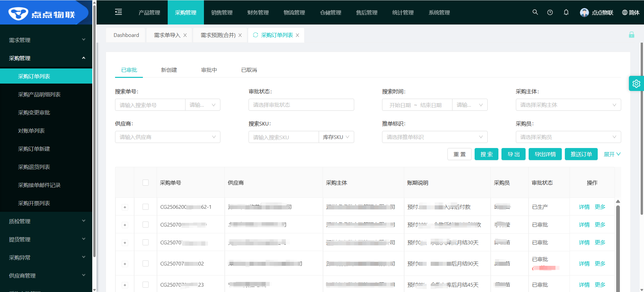644x292 pixels.
Task: Click the refresh icon on 采购订单列表 tab
Action: [x=256, y=35]
